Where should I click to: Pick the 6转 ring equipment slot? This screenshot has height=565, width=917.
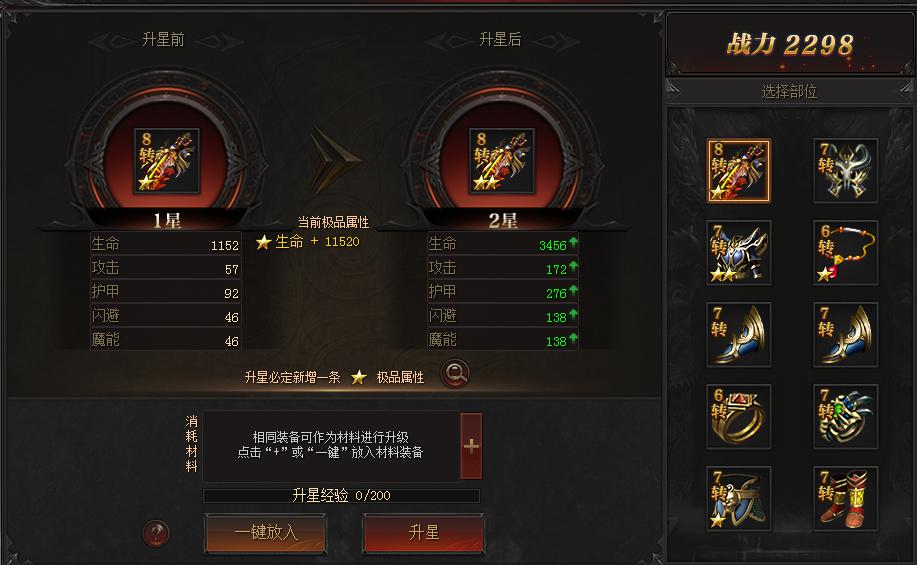click(739, 416)
